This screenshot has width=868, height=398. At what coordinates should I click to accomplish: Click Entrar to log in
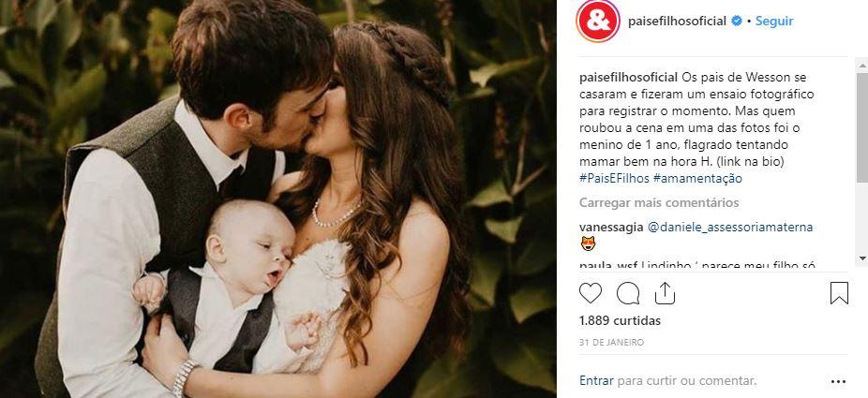[596, 381]
